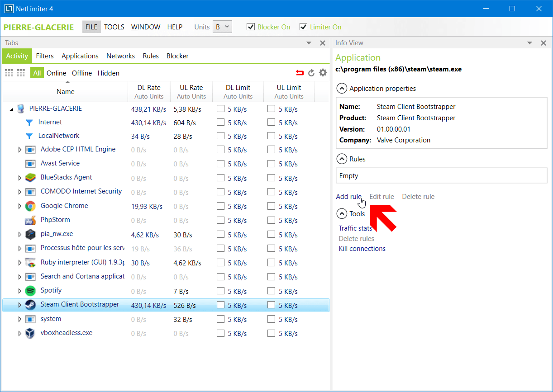Screen dimensions: 553x392
Task: Click the Internet filter funnel icon
Action: (x=29, y=123)
